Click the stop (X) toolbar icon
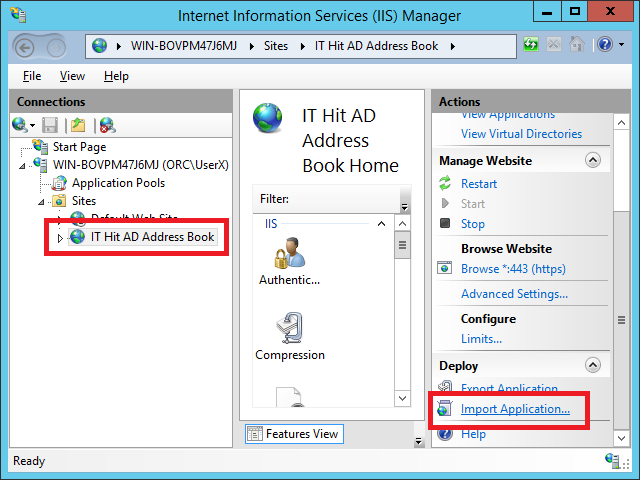This screenshot has width=640, height=480. 553,44
